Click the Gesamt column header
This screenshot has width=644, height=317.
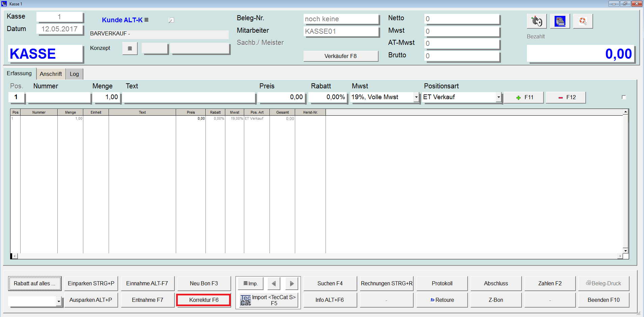point(282,112)
